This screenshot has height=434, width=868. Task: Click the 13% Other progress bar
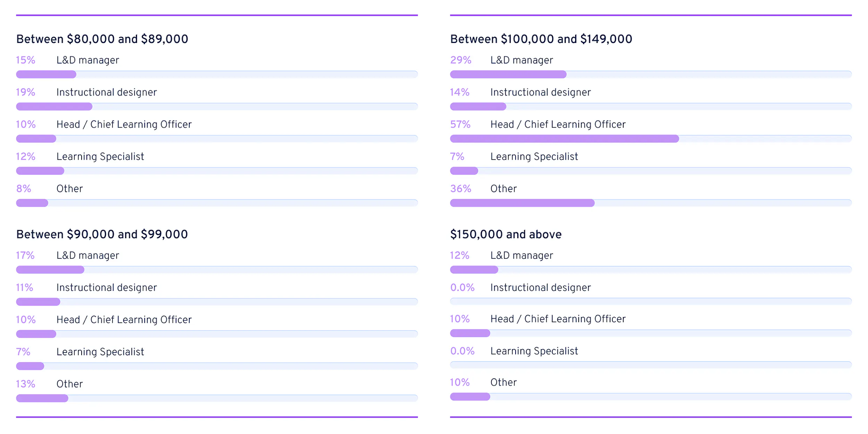coord(217,398)
